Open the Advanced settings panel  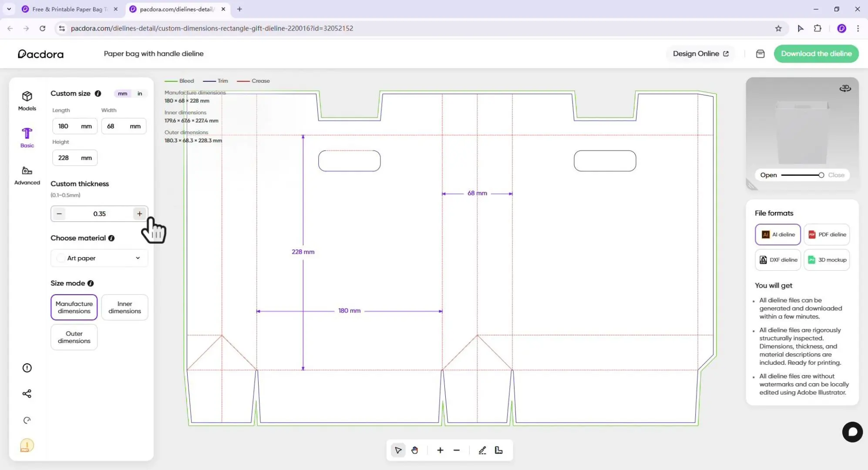27,175
